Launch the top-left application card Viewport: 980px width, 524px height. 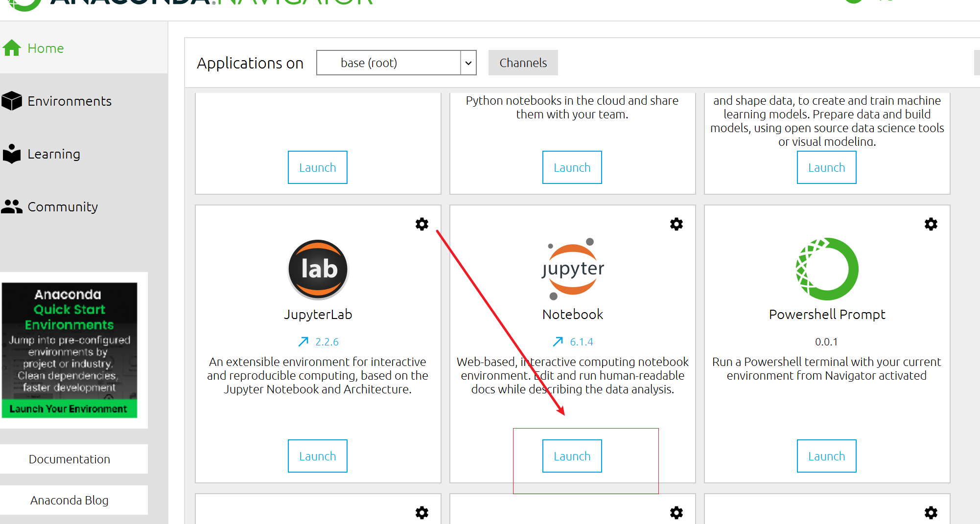click(318, 167)
